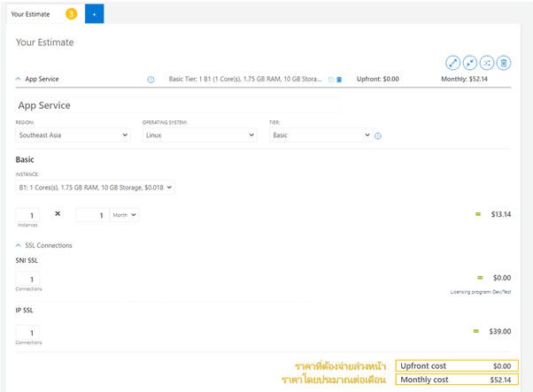Click the $13.14 instance cost value

[501, 214]
